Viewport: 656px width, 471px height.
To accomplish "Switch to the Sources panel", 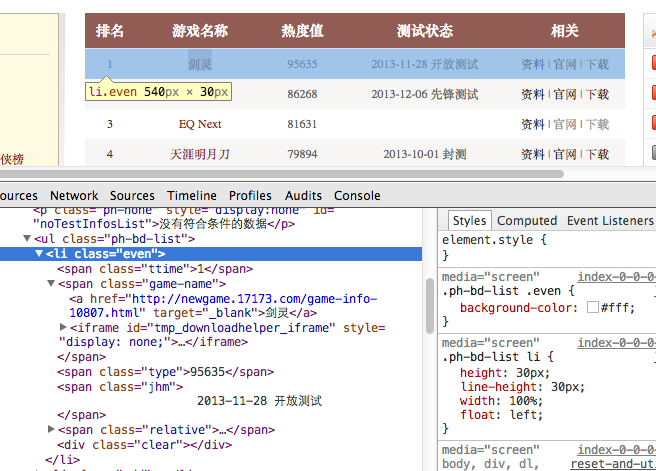I will [132, 195].
